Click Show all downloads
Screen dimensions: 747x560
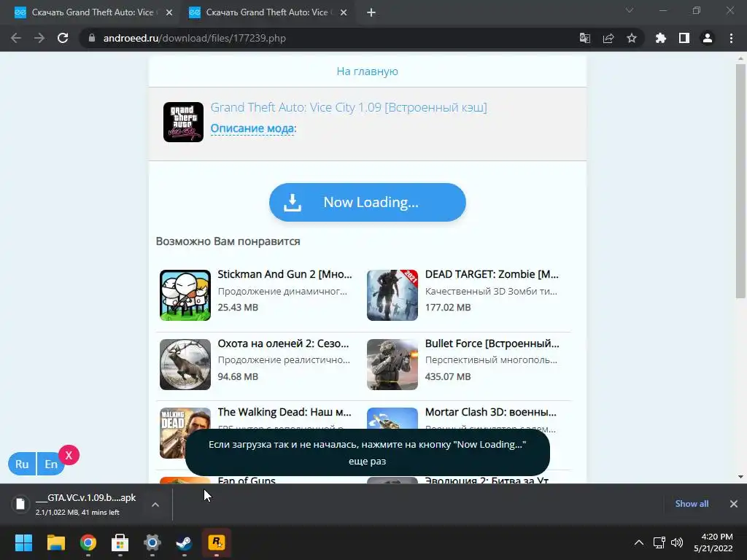(692, 504)
